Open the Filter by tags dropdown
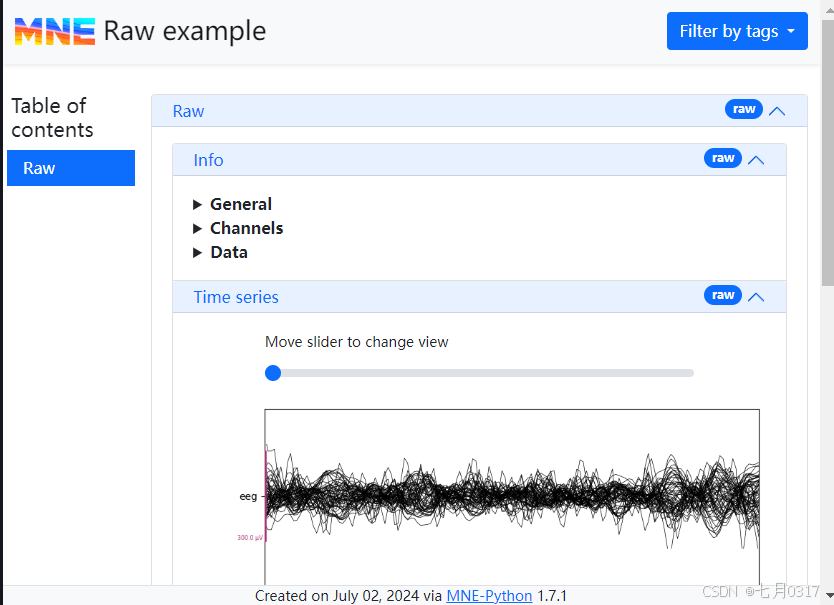This screenshot has height=605, width=834. [737, 31]
